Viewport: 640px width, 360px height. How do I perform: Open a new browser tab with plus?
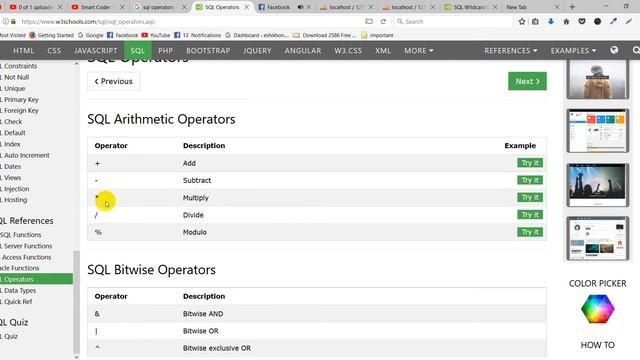[x=572, y=7]
